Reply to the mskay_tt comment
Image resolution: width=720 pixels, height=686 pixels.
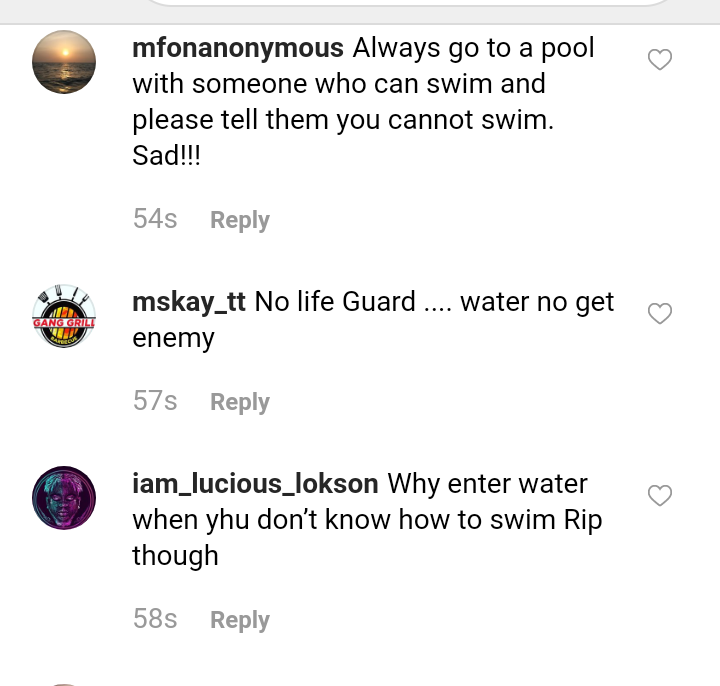click(240, 402)
